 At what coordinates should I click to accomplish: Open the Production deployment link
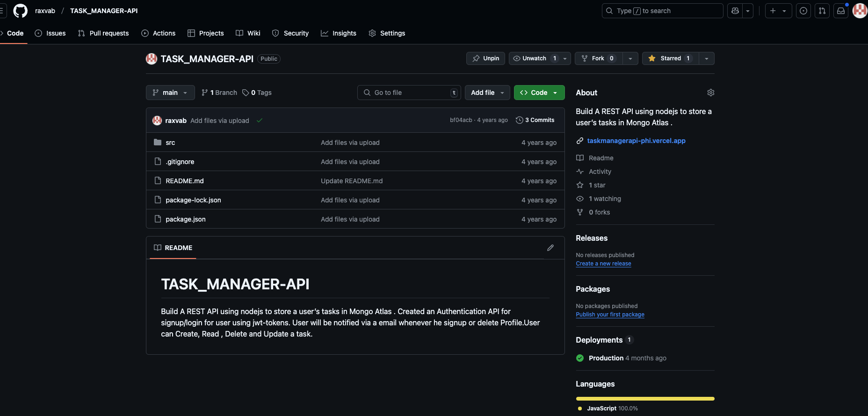pos(606,358)
